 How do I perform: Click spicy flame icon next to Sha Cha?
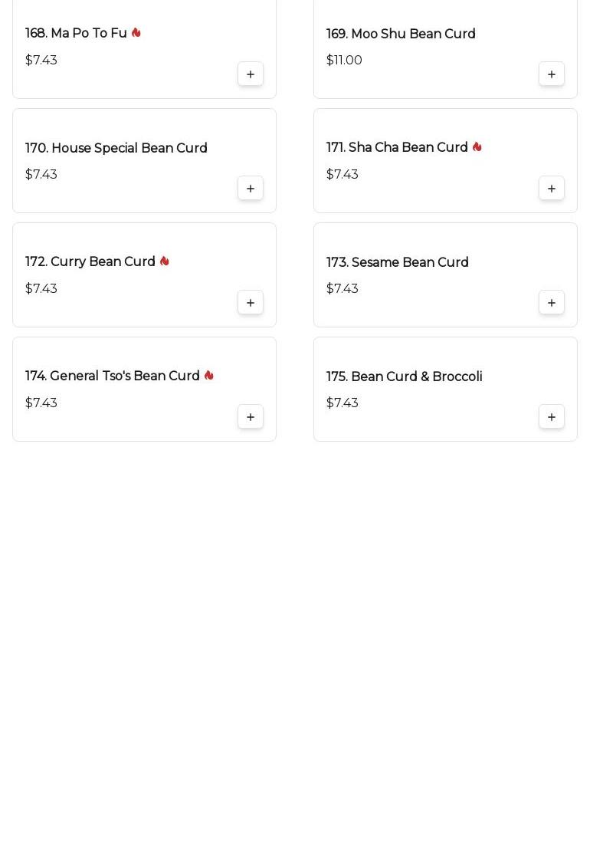[477, 146]
